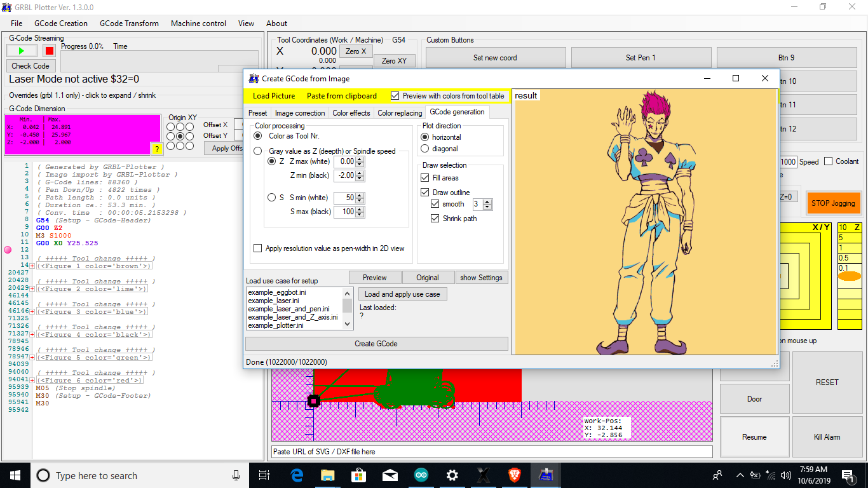Toggle the Shrink path checkbox

pyautogui.click(x=435, y=219)
